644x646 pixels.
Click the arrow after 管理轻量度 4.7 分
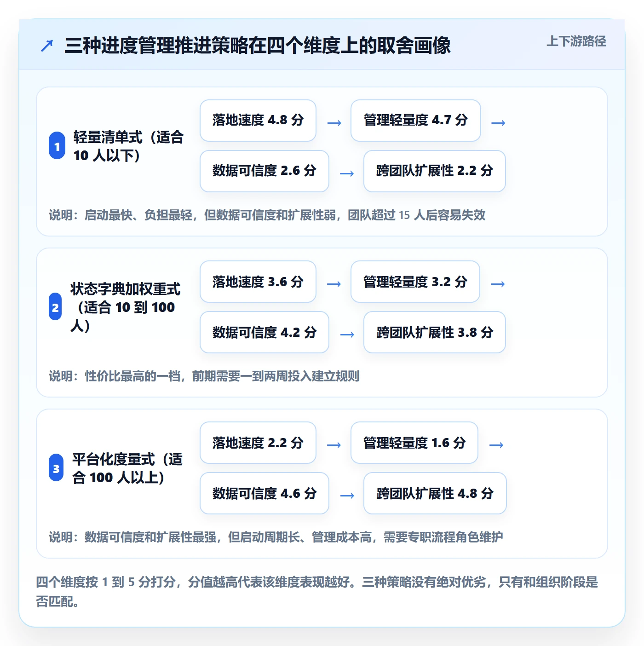click(498, 123)
